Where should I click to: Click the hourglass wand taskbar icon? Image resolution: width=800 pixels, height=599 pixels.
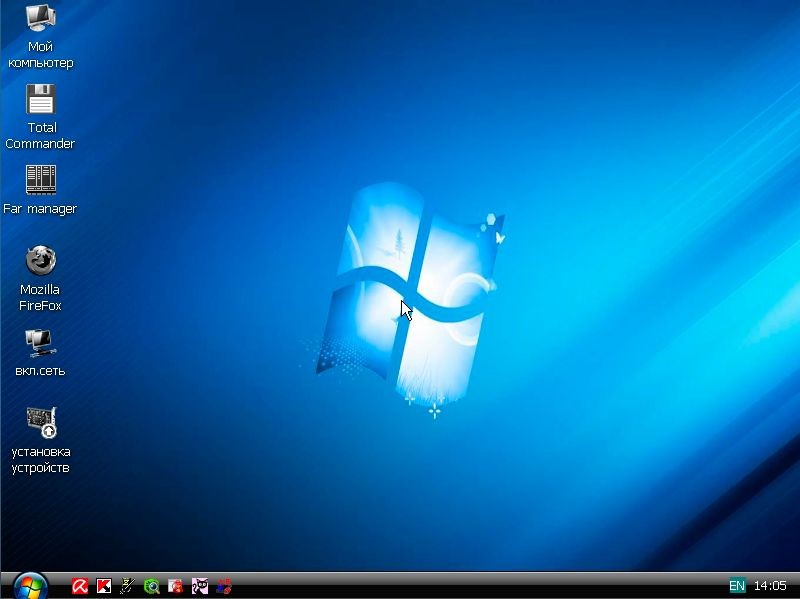[128, 586]
